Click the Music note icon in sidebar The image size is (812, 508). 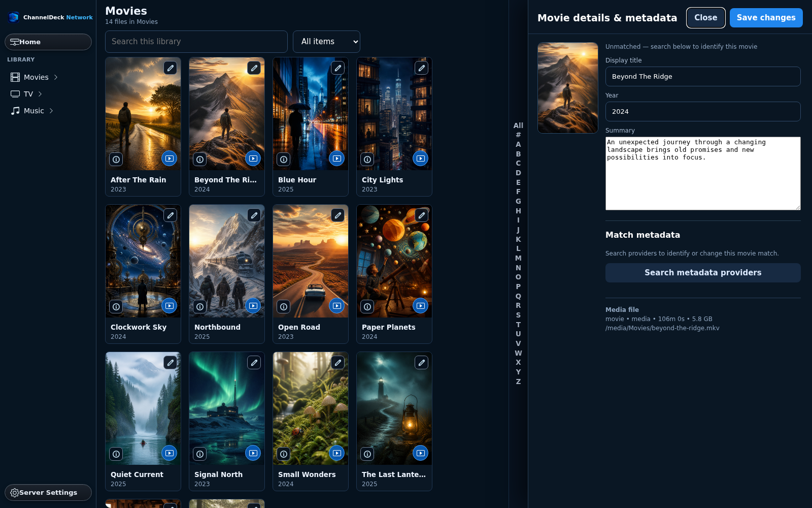(15, 111)
